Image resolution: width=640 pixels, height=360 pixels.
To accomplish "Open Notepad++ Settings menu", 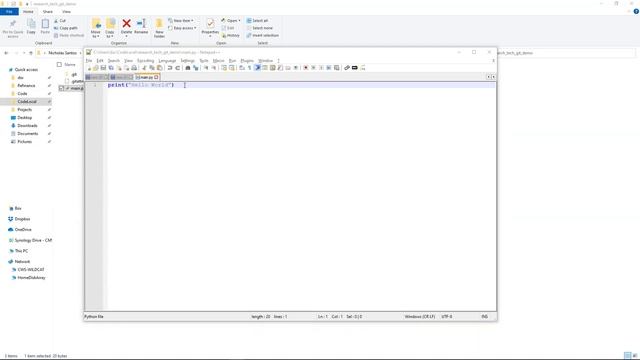I will coord(188,60).
